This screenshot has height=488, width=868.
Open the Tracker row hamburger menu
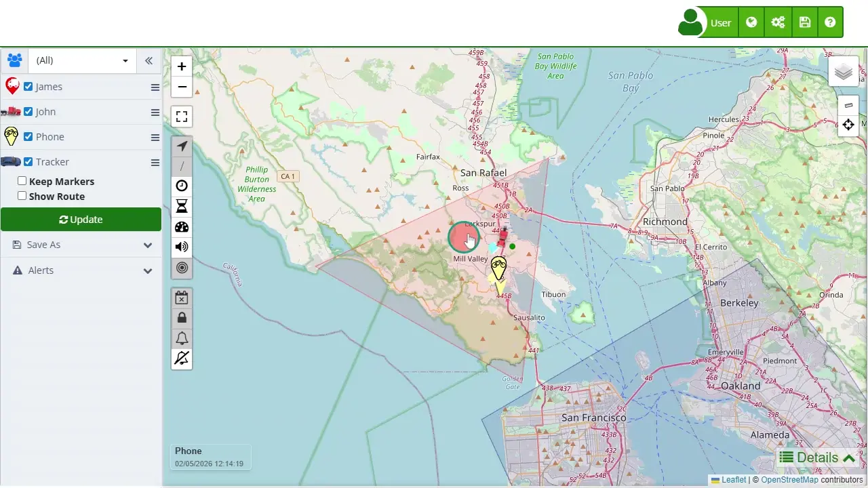(155, 163)
